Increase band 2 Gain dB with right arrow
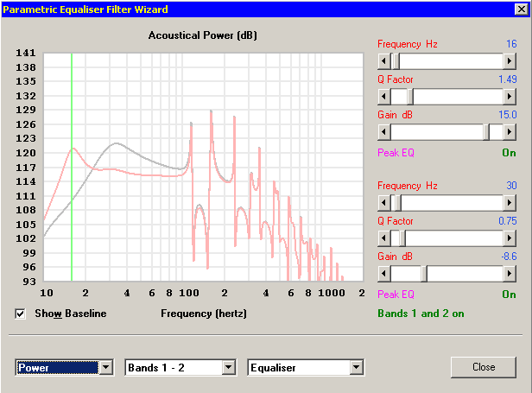Viewport: 532px width, 393px height. tap(510, 274)
